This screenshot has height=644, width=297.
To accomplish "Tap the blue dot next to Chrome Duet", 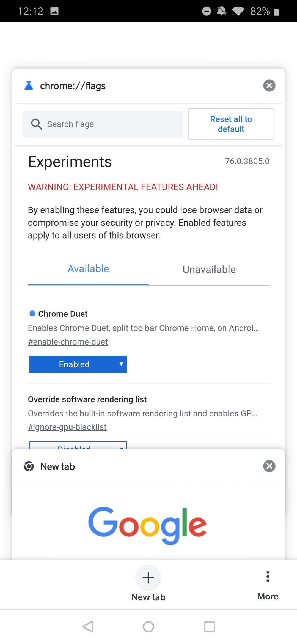I will point(32,313).
